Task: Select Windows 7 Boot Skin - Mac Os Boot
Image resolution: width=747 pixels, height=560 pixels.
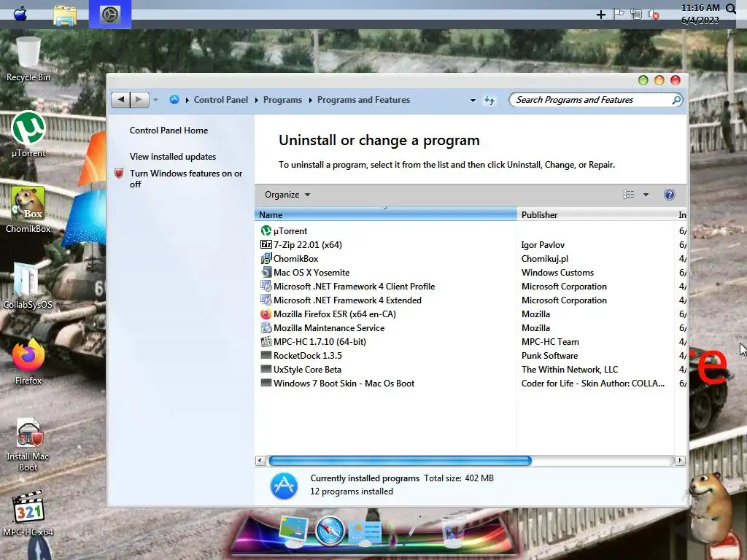Action: click(338, 383)
